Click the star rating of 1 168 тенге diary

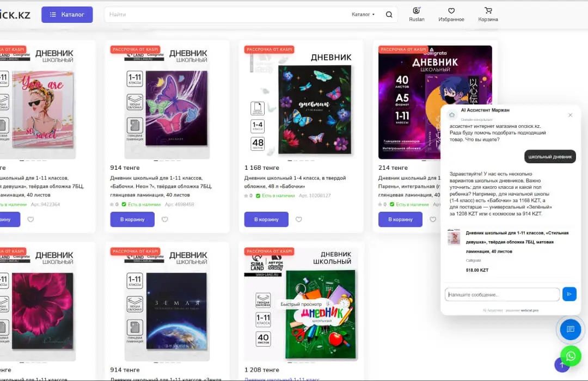coord(248,196)
